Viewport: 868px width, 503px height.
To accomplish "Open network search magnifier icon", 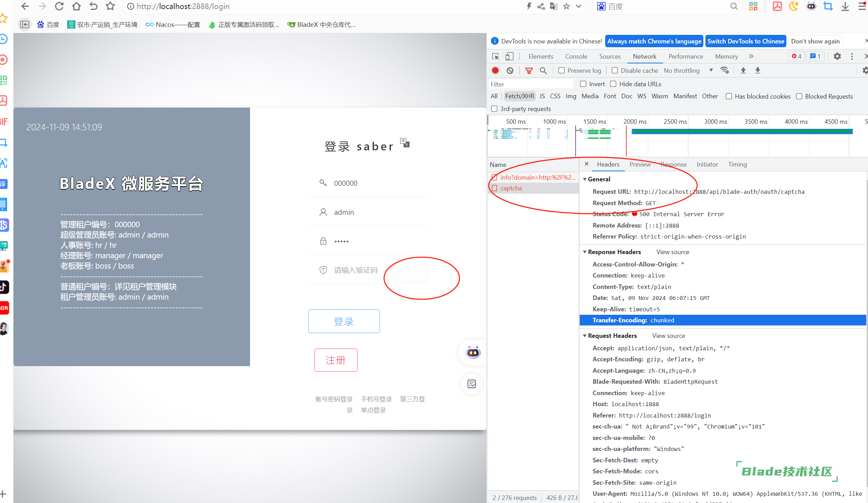I will 543,71.
